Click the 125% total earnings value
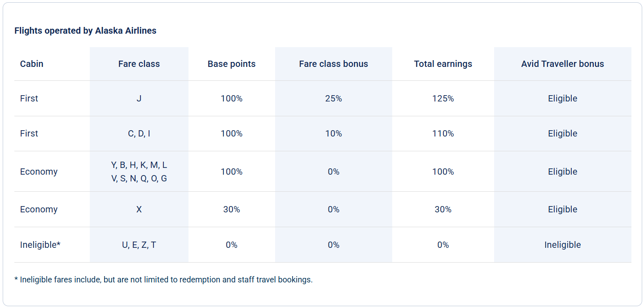 [x=443, y=98]
